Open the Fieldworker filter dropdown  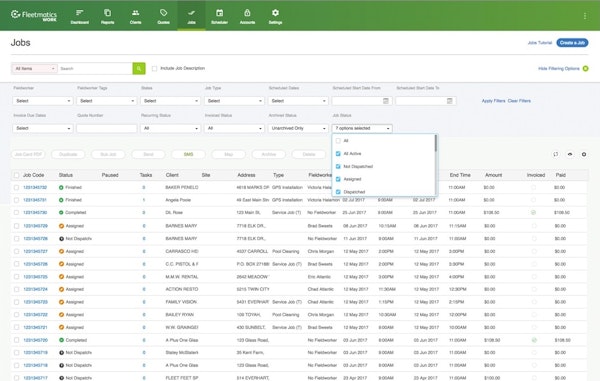pyautogui.click(x=42, y=101)
